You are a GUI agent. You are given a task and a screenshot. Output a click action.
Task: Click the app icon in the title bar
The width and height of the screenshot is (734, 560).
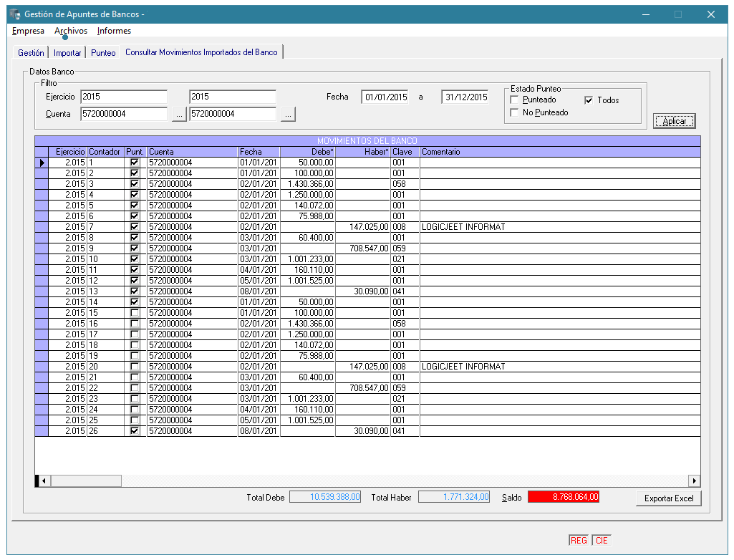point(14,14)
